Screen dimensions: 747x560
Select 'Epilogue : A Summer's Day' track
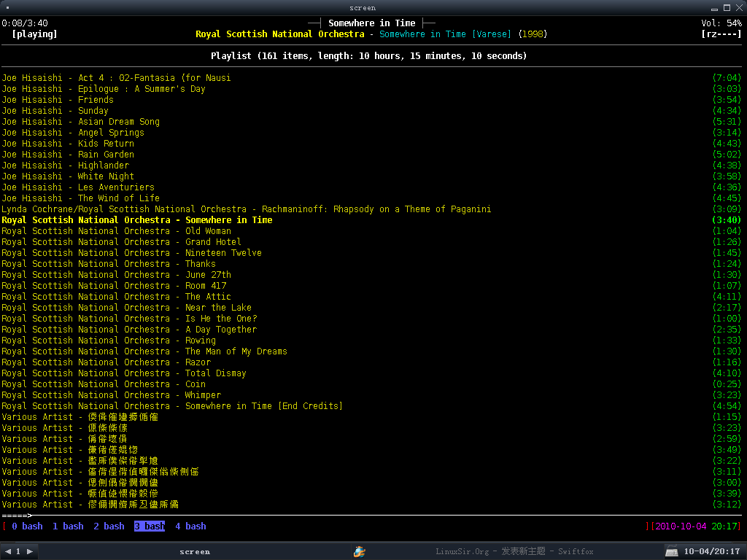[x=371, y=88]
